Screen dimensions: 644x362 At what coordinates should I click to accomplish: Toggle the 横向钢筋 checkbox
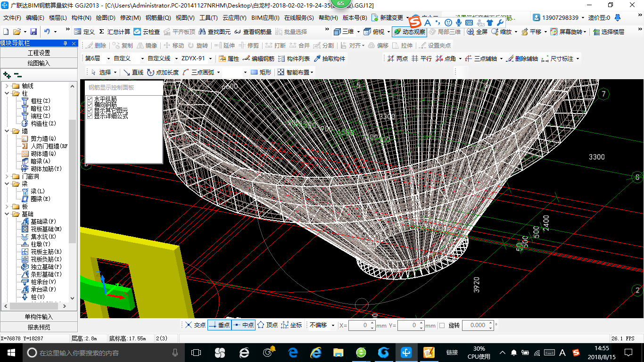tap(90, 105)
